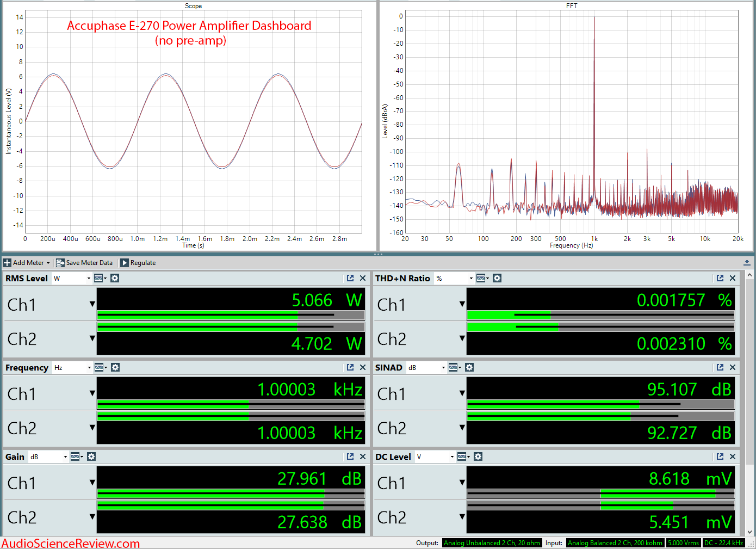Viewport: 756px width, 549px height.
Task: Click Analog Unbalanced output status field
Action: (492, 543)
